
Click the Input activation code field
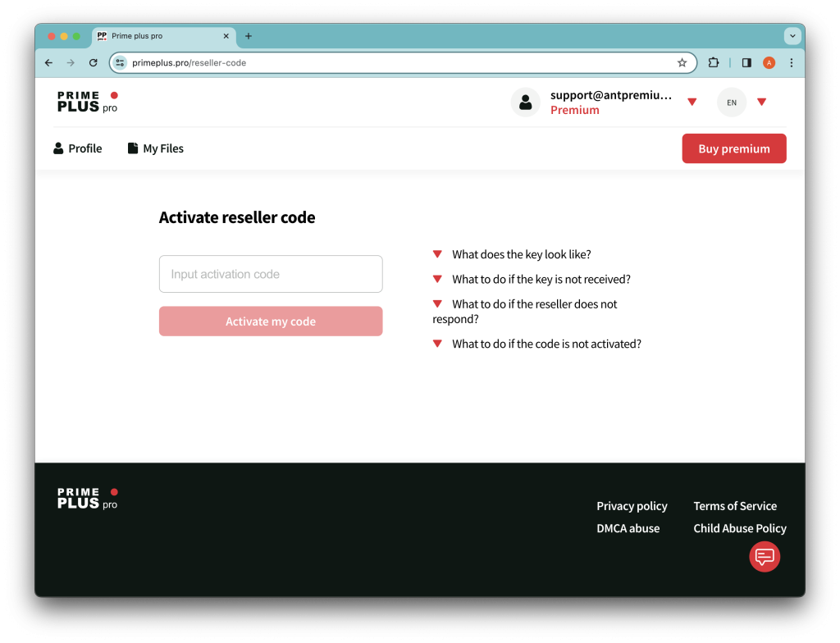(271, 274)
